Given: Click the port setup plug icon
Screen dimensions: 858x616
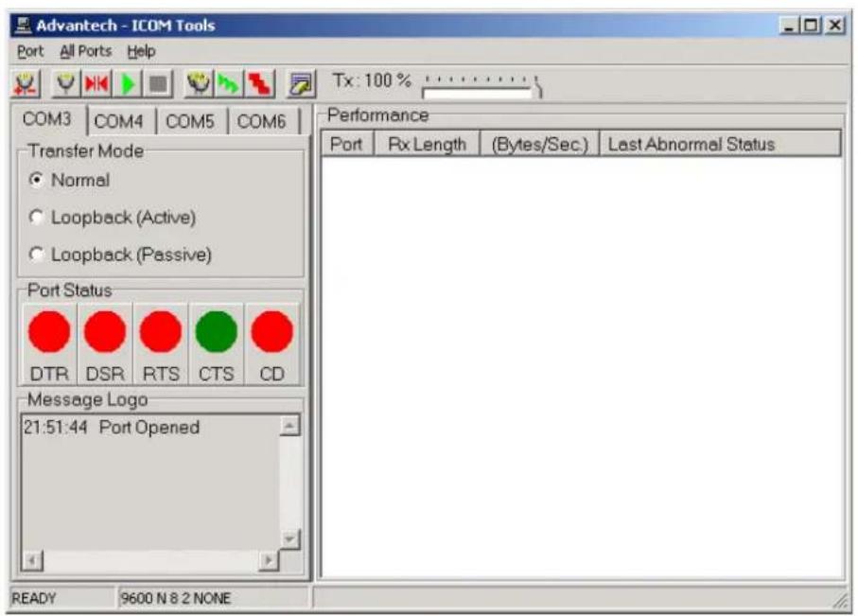Looking at the screenshot, I should point(65,84).
